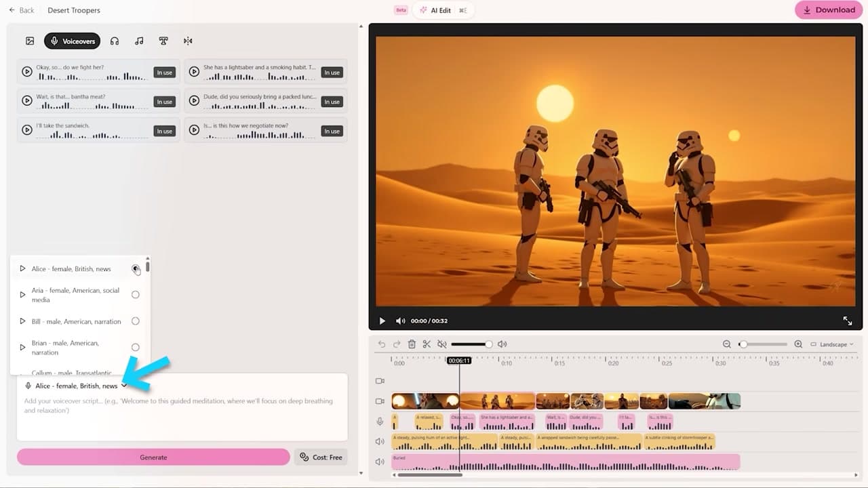Click 'In use' for 'I'll take the sandwich'
868x488 pixels.
click(x=165, y=131)
